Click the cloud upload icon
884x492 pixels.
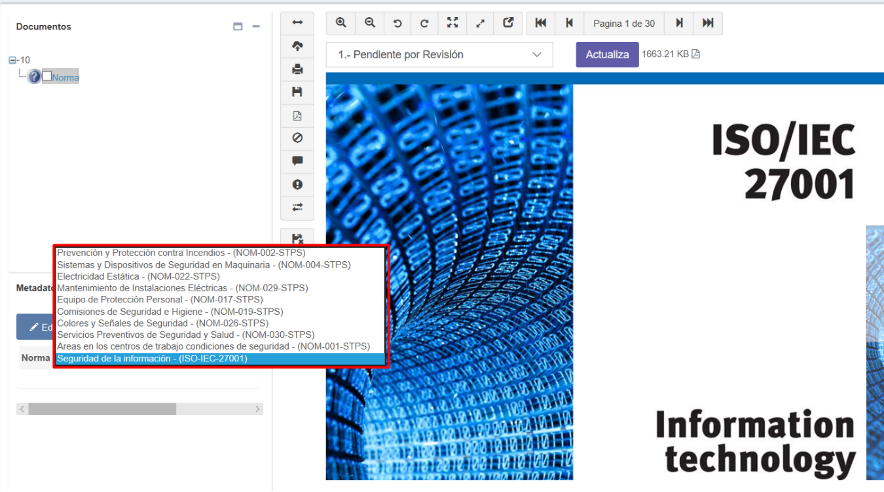click(x=297, y=46)
